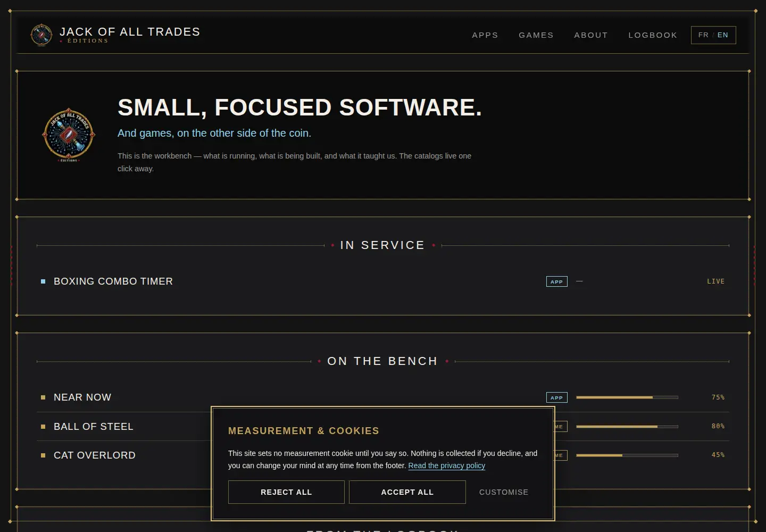Viewport: 766px width, 532px height.
Task: Open the Near Now project
Action: [x=82, y=397]
